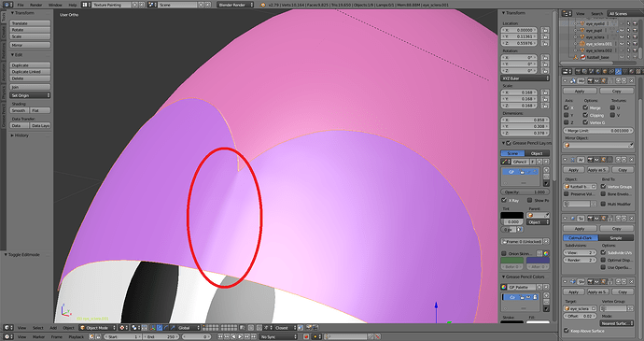Open the Object Mode dropdown
Viewport: 644px width, 341px height.
pos(98,328)
